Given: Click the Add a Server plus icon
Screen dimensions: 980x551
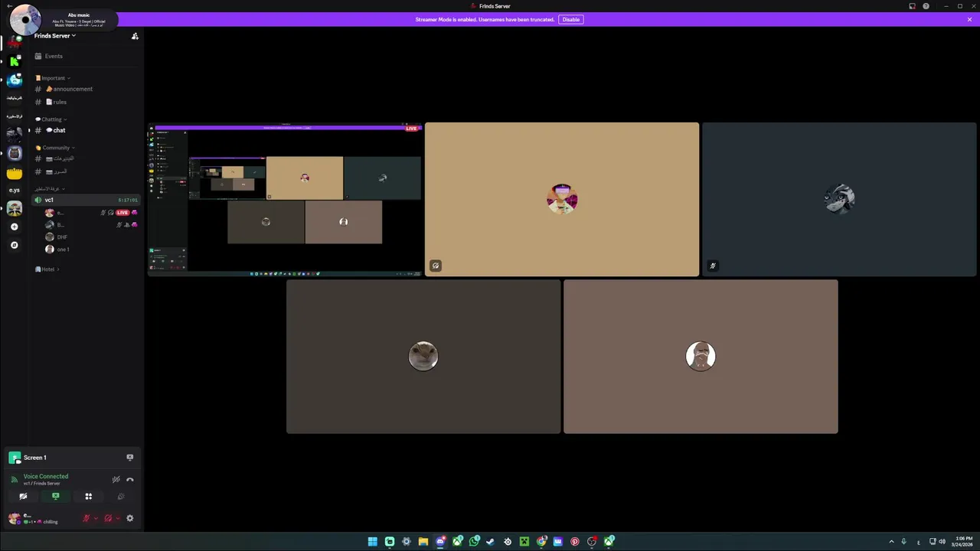Looking at the screenshot, I should point(15,227).
